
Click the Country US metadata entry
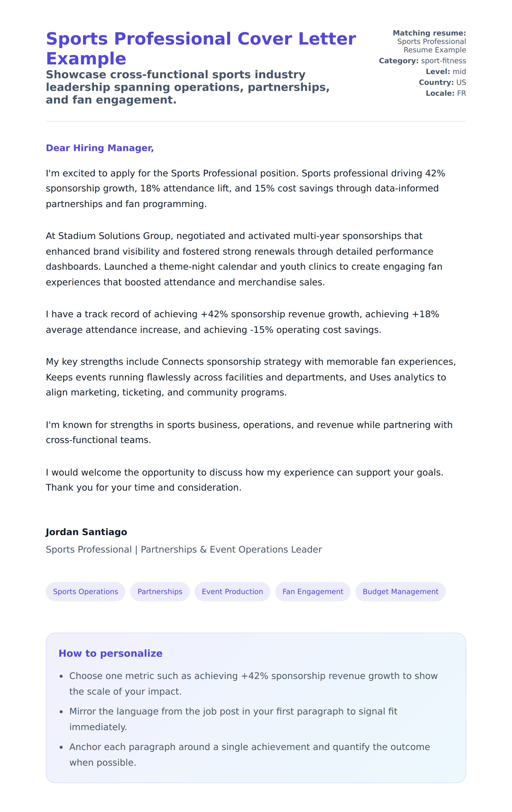[x=442, y=82]
